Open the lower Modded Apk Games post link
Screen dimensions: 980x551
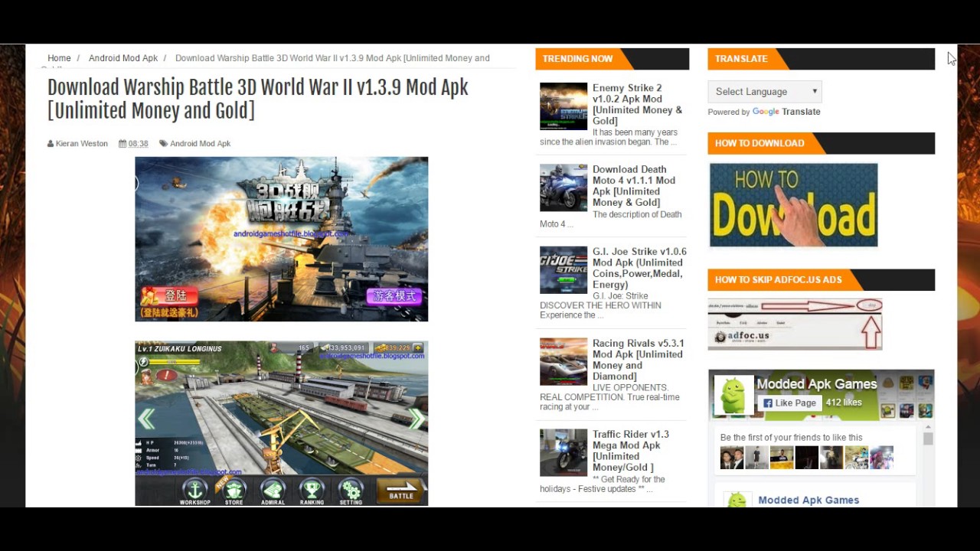pyautogui.click(x=808, y=500)
